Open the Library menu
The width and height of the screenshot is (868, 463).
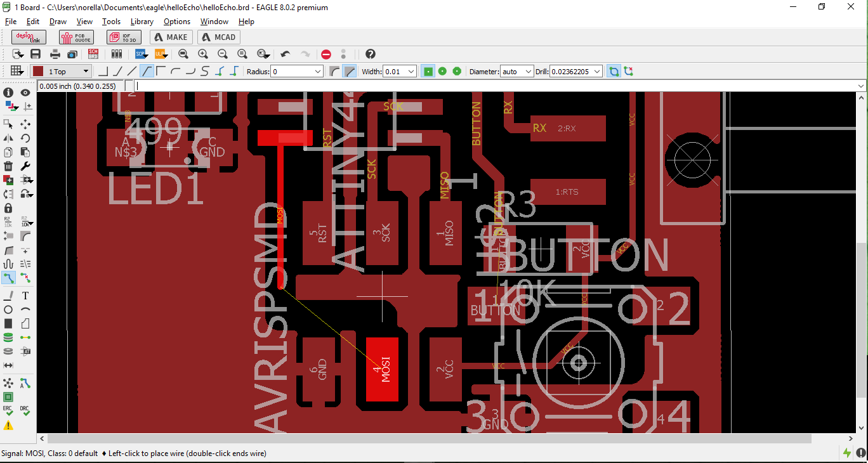pos(142,22)
